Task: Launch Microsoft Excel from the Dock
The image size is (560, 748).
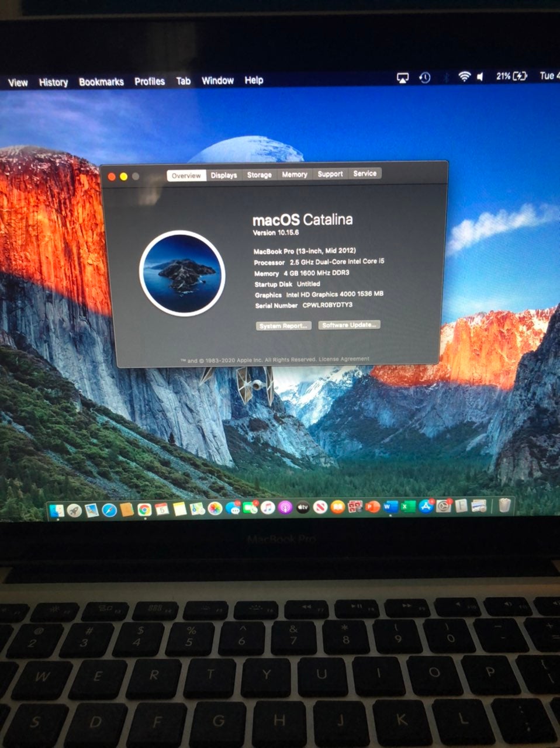Action: [407, 507]
